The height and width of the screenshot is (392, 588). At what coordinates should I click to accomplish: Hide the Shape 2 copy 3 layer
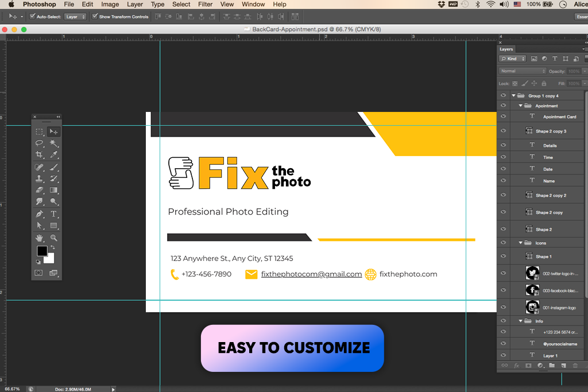click(503, 131)
